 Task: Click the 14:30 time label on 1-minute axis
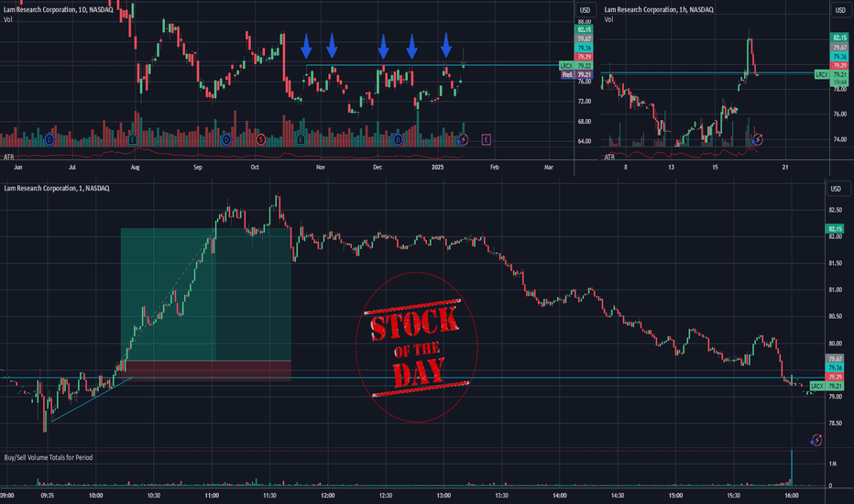click(x=618, y=495)
